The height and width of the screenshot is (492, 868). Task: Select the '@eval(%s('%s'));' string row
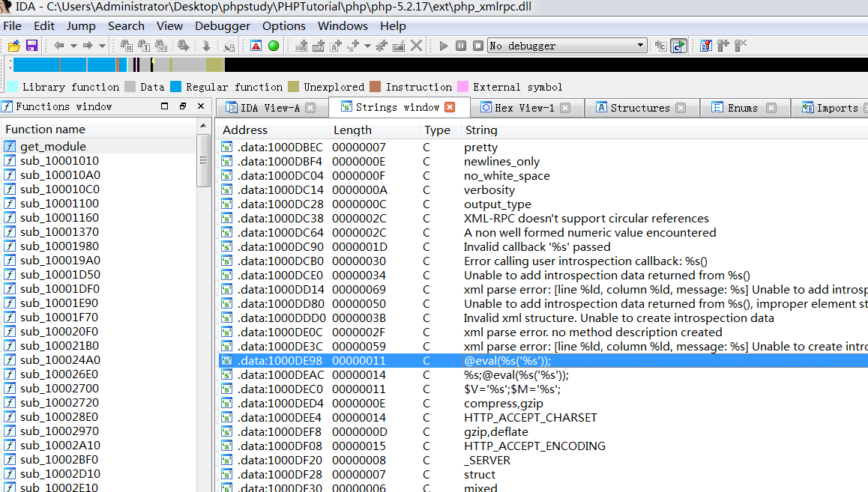(543, 360)
